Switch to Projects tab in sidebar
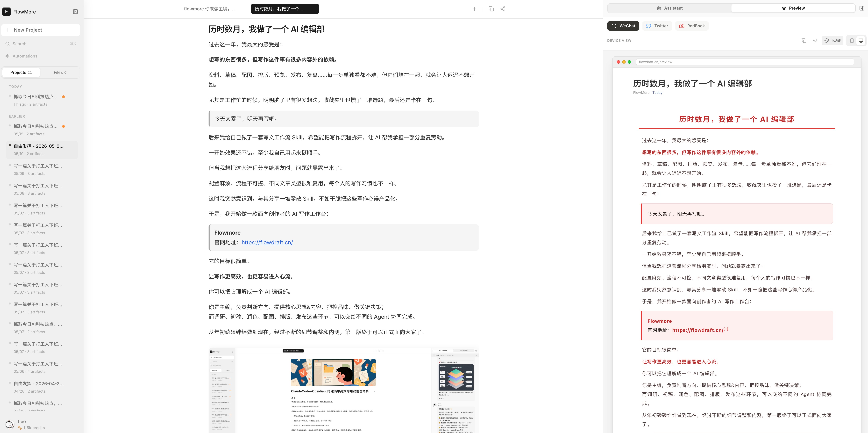The image size is (868, 433). pyautogui.click(x=21, y=73)
